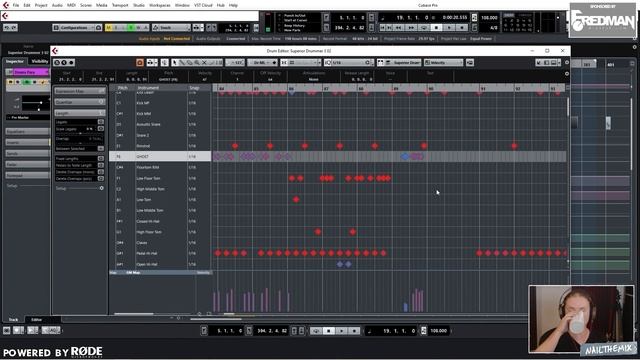Viewport: 640px width, 360px height.
Task: Click the Snap on/off icon in drum editor
Action: 284,62
